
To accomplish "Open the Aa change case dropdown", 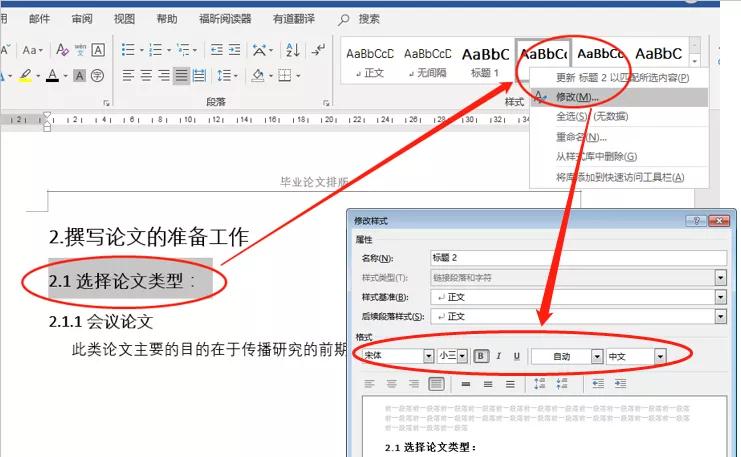I will pos(33,50).
